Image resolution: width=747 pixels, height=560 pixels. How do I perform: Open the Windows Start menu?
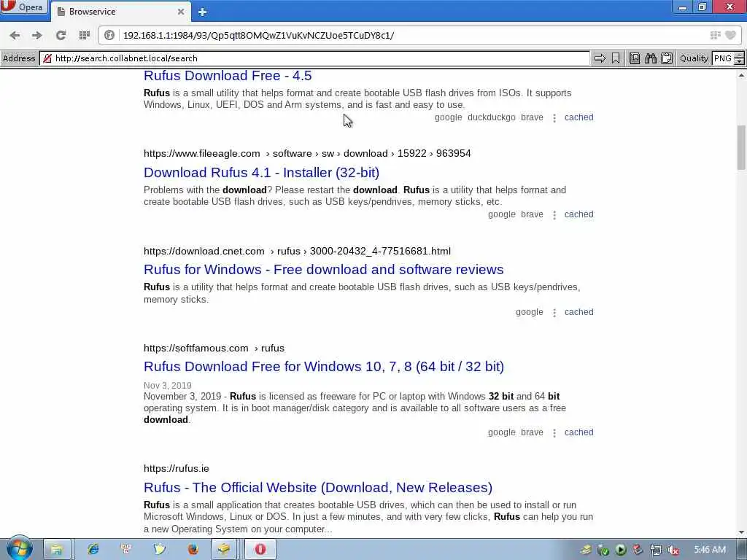coord(19,549)
